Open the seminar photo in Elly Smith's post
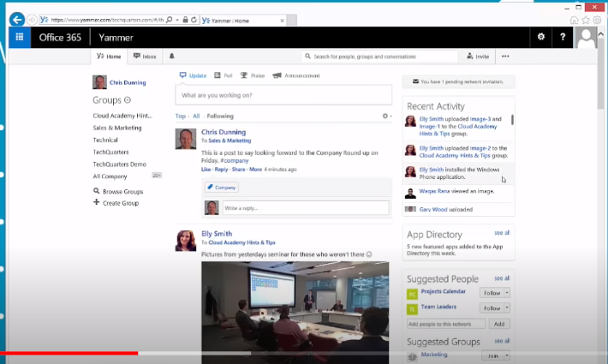 pos(295,313)
